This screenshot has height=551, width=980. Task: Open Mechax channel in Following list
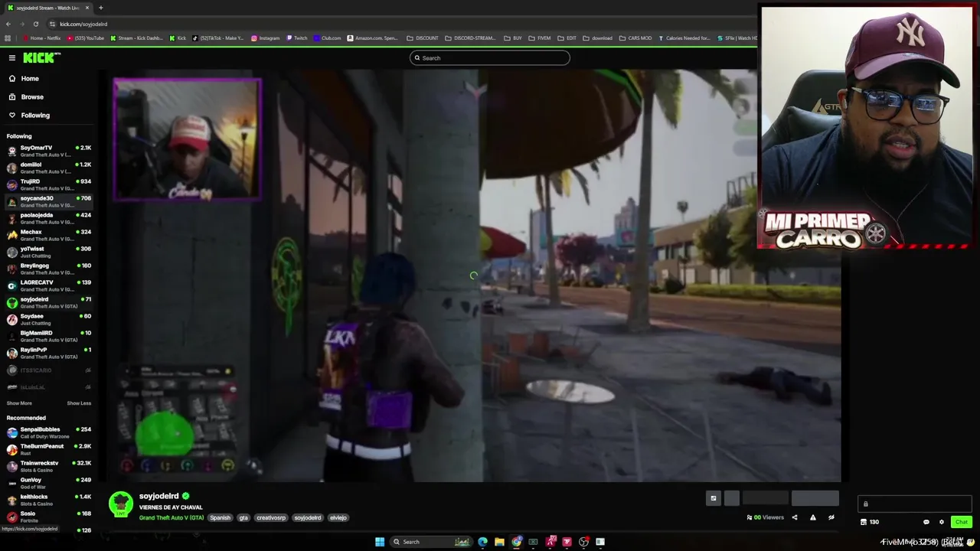pos(49,235)
